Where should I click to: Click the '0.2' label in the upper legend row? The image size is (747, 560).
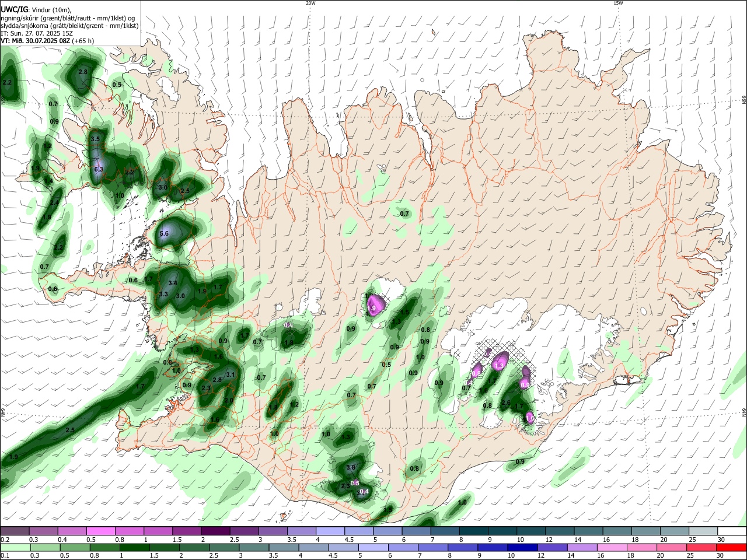click(x=5, y=540)
